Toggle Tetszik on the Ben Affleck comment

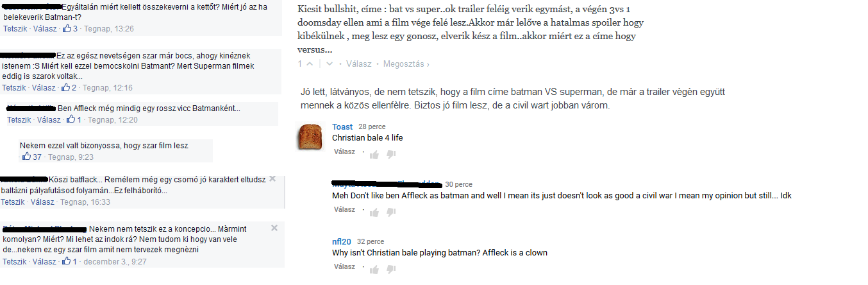pyautogui.click(x=19, y=120)
